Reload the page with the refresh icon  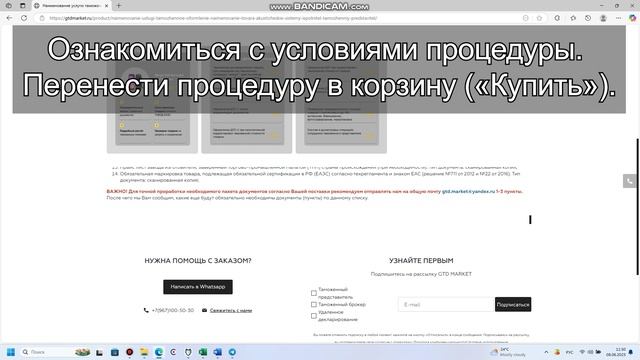tap(24, 18)
